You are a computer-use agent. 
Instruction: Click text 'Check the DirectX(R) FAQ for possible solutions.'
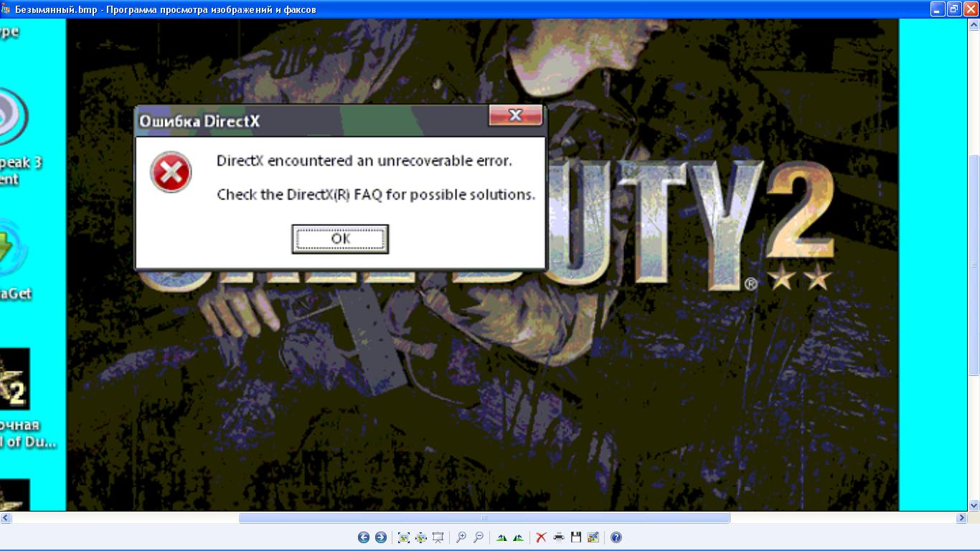pos(376,194)
